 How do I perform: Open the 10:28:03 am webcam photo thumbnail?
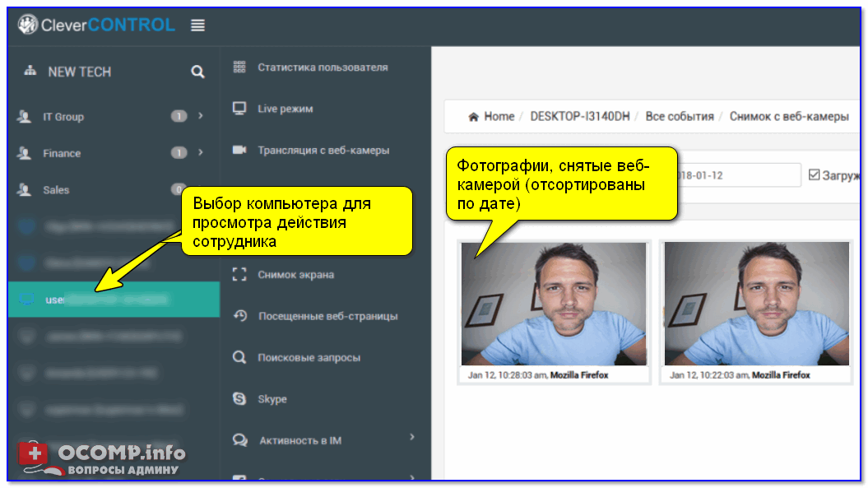pyautogui.click(x=554, y=304)
